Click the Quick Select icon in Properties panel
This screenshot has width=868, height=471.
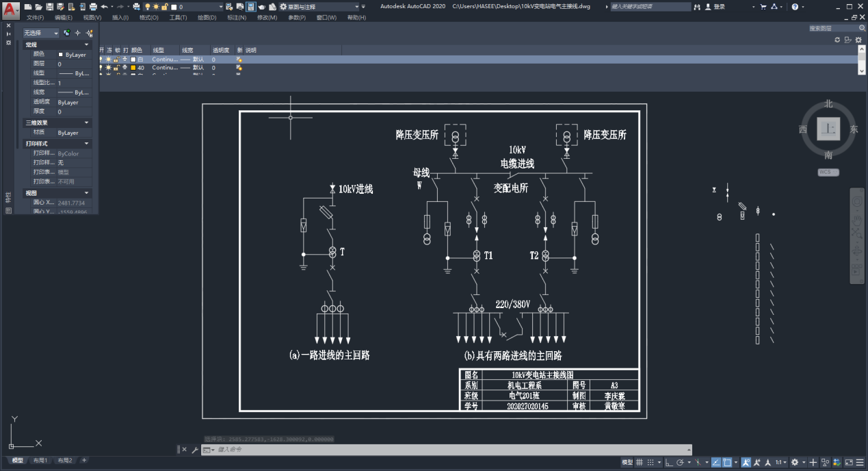coord(89,33)
